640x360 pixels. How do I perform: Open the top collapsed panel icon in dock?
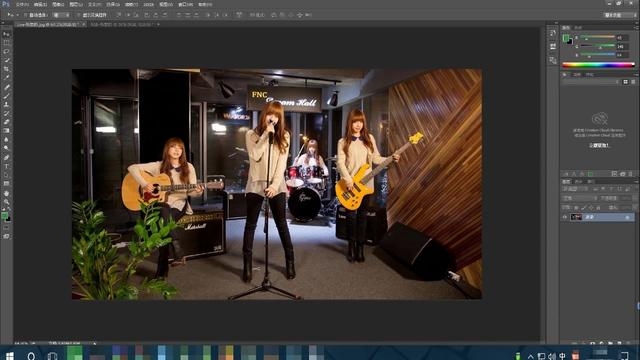point(553,33)
